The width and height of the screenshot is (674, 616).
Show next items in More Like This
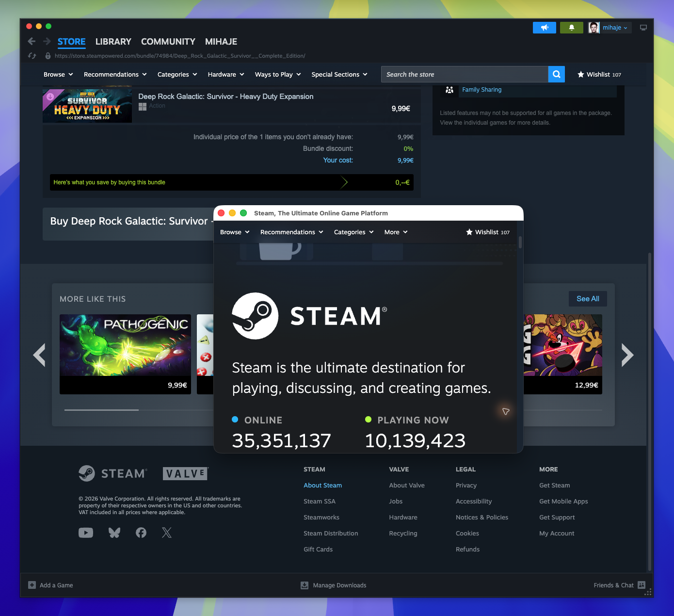pos(627,355)
